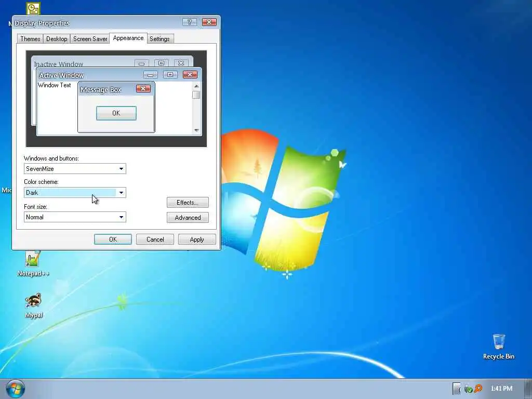The width and height of the screenshot is (532, 399).
Task: Click Active Window preview maximize icon
Action: coord(170,74)
